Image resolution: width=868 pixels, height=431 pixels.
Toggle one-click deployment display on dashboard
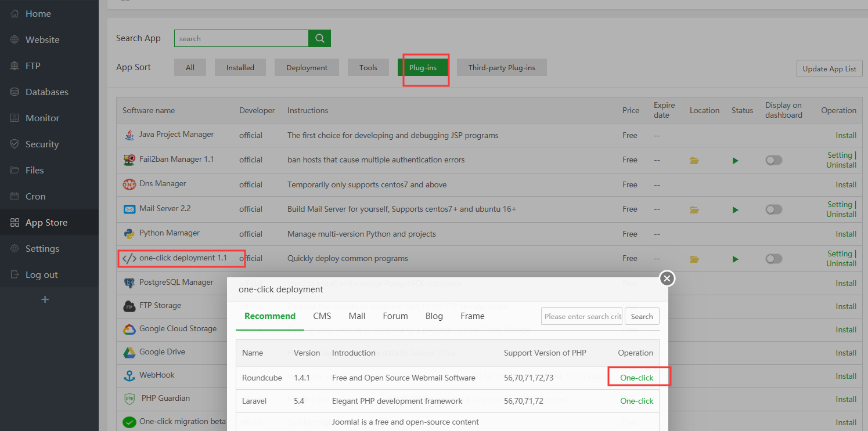(x=773, y=259)
